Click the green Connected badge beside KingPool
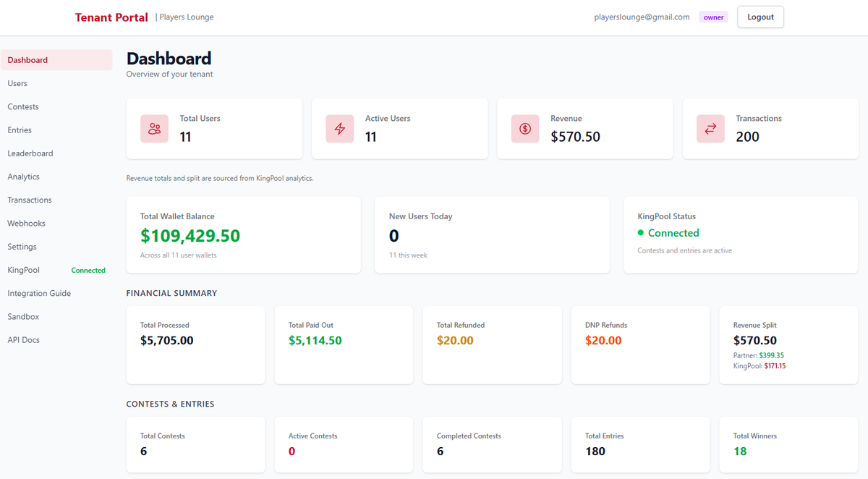The height and width of the screenshot is (479, 868). click(x=88, y=270)
